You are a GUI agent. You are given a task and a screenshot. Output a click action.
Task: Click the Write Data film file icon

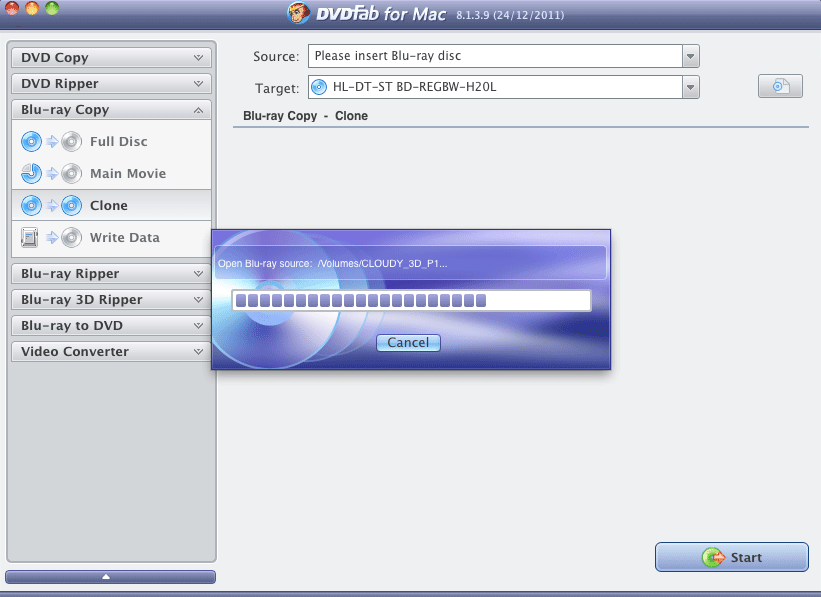point(30,237)
